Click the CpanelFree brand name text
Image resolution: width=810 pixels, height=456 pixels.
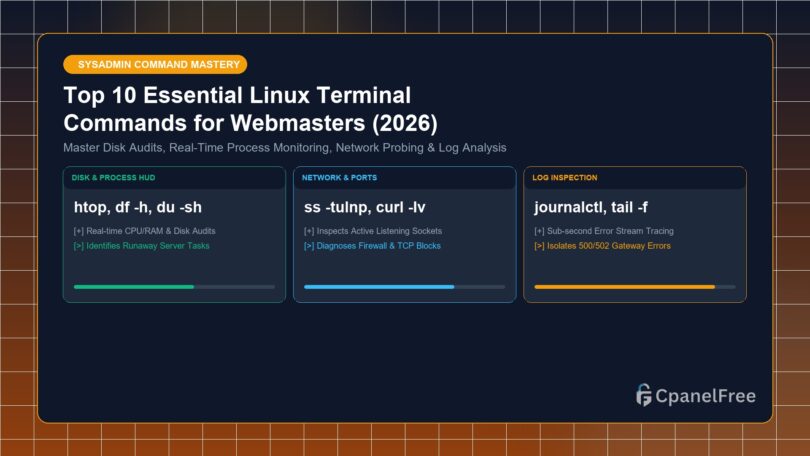[706, 396]
